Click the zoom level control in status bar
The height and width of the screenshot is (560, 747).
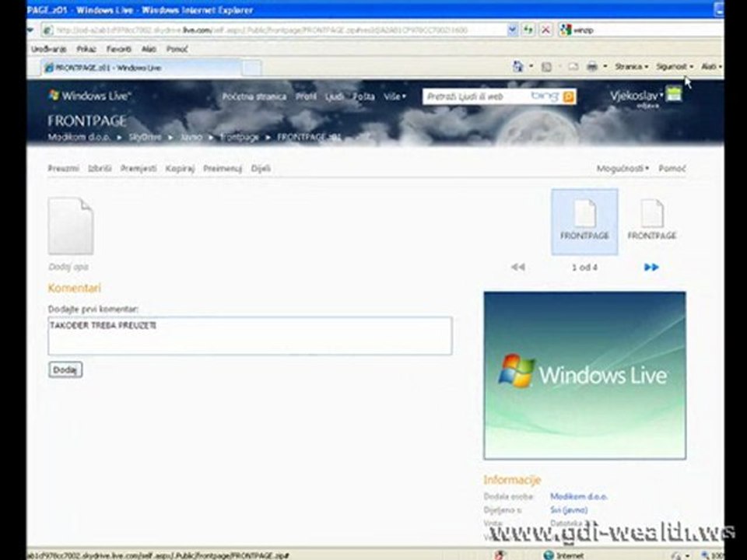(x=712, y=555)
